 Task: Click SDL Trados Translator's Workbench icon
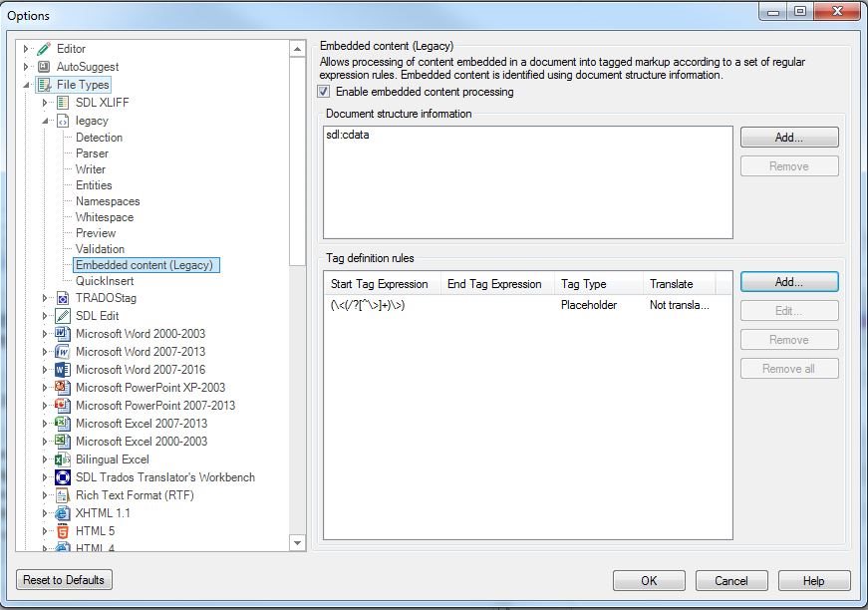pos(63,477)
